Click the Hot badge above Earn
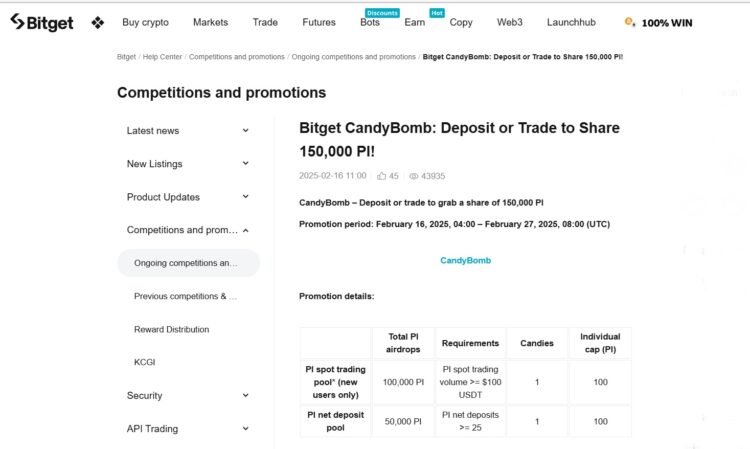The height and width of the screenshot is (449, 750). click(437, 13)
